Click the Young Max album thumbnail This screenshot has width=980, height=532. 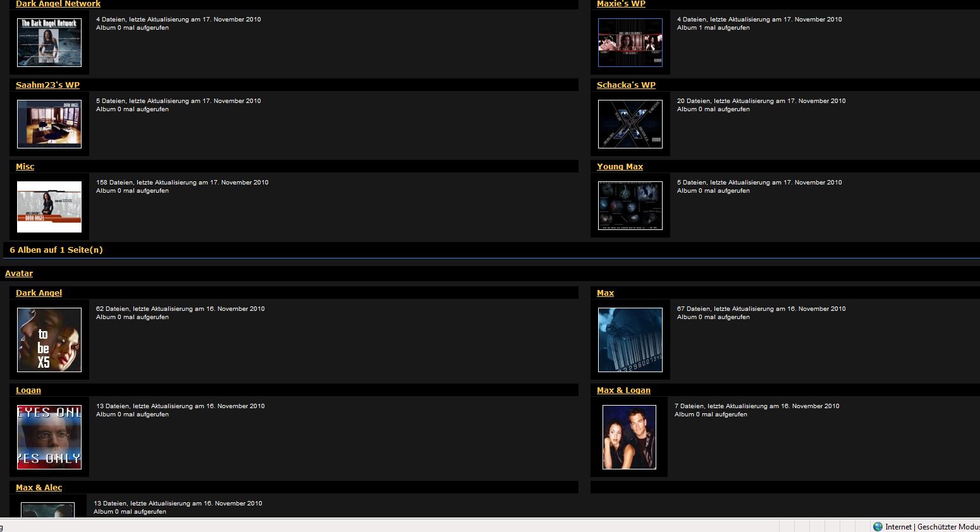[630, 205]
